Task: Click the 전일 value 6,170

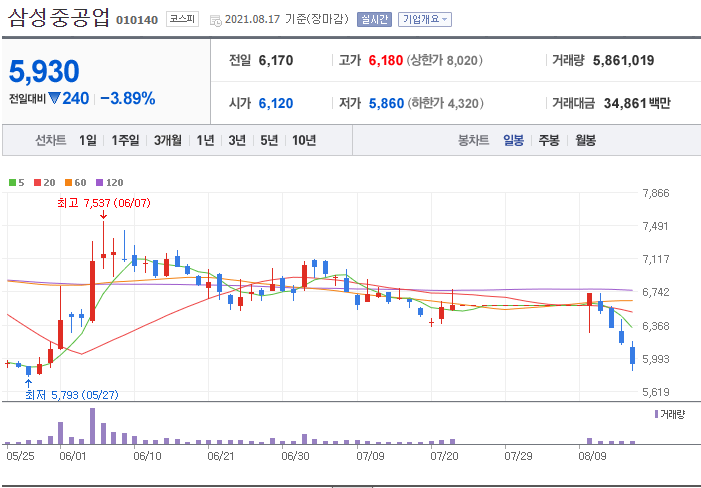Action: point(276,60)
